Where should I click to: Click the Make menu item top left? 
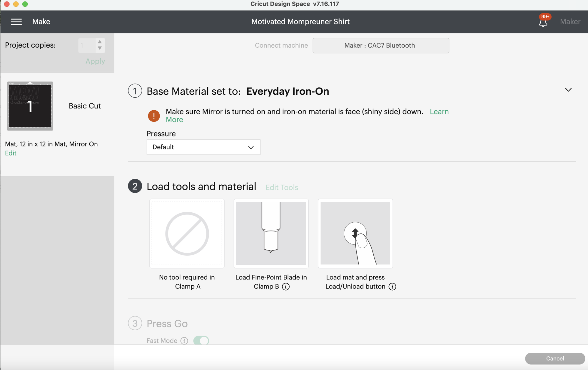[41, 22]
